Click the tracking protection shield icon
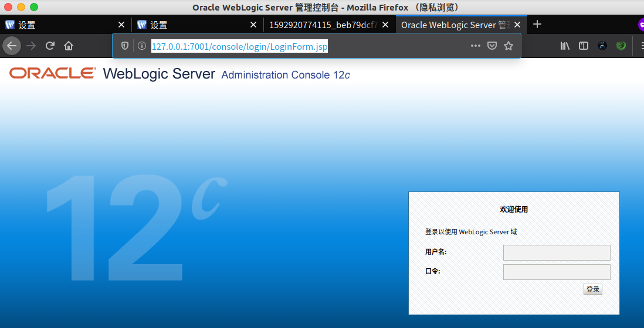644x328 pixels. tap(124, 46)
